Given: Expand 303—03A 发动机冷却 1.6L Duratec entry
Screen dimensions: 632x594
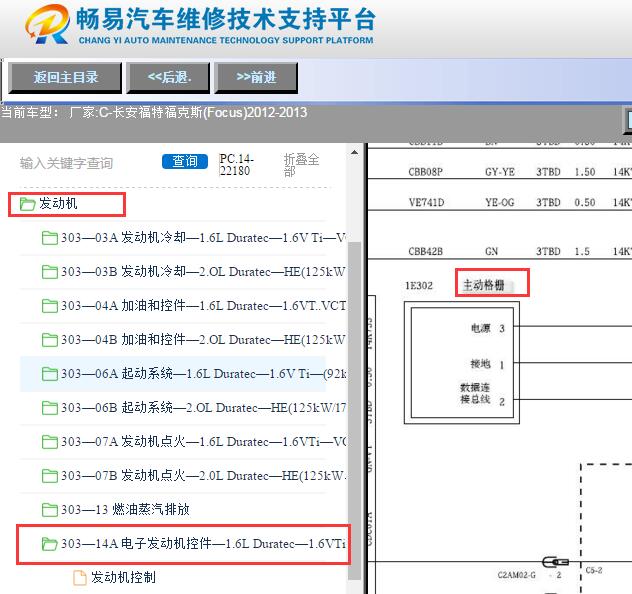Looking at the screenshot, I should pyautogui.click(x=204, y=238).
